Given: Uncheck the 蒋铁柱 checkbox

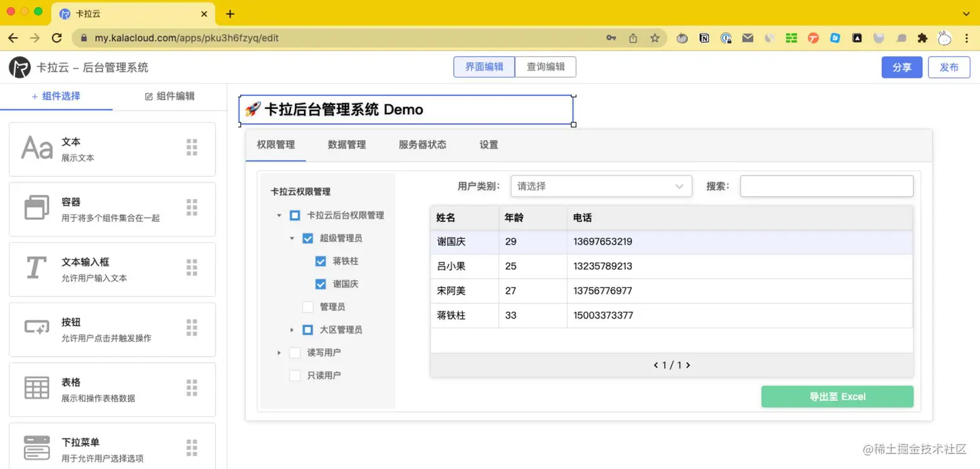Looking at the screenshot, I should pos(320,261).
